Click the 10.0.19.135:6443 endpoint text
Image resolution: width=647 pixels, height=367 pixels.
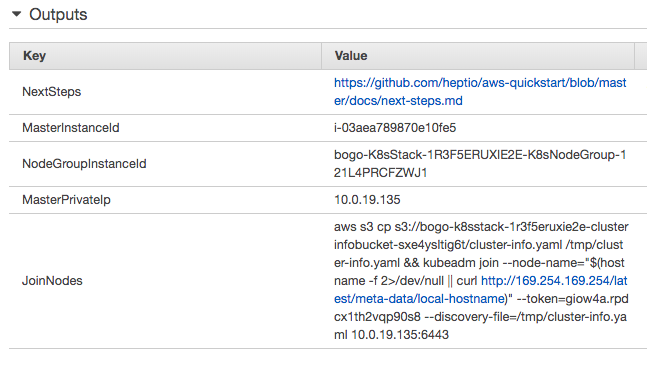pos(400,334)
